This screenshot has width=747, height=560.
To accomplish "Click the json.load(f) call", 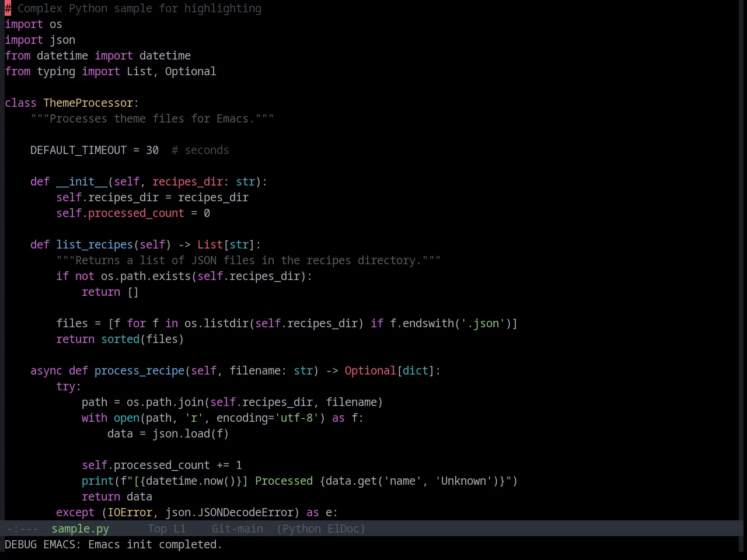I will (x=191, y=433).
